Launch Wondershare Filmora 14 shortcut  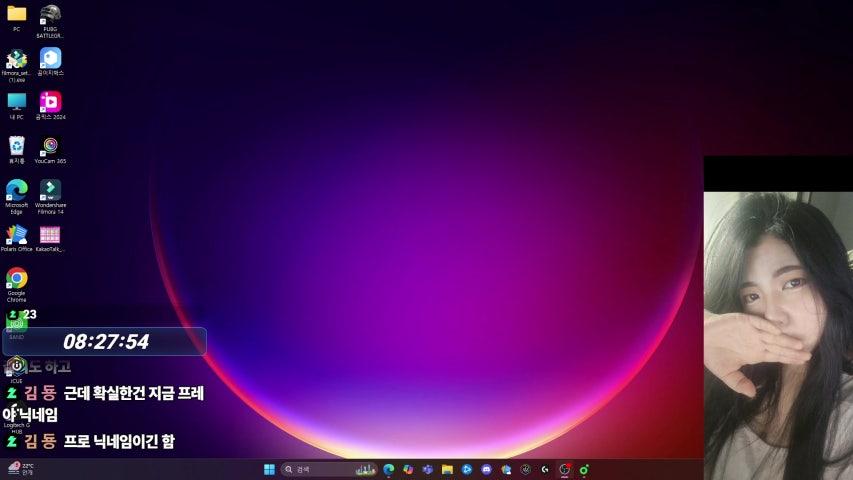50,196
